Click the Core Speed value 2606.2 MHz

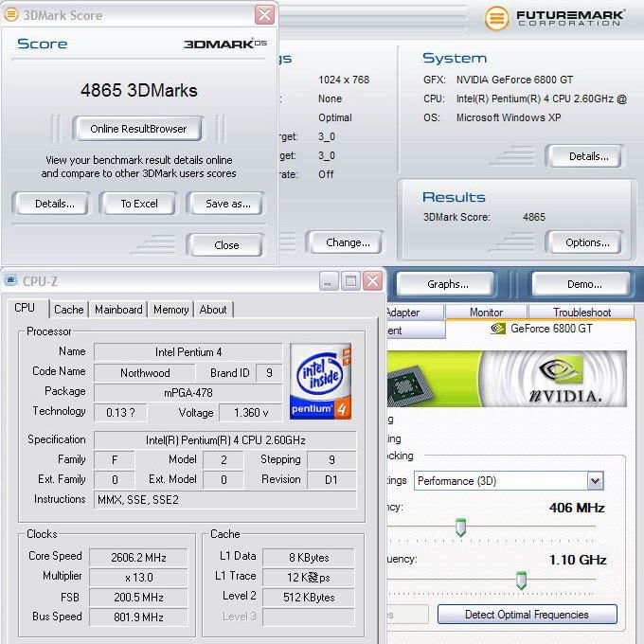point(138,557)
